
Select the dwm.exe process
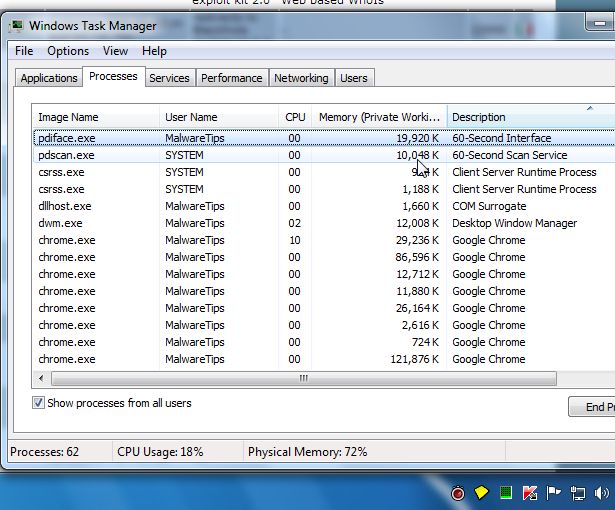324,223
